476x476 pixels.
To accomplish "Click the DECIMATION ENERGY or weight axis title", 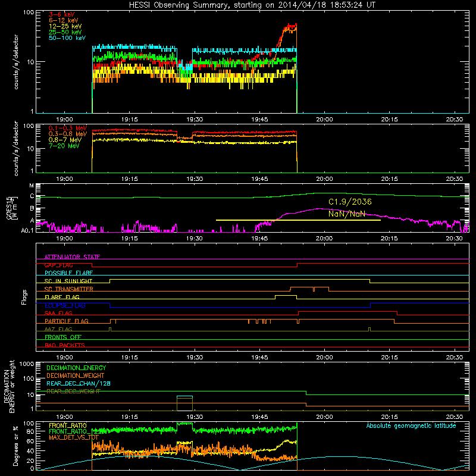I will pos(9,386).
